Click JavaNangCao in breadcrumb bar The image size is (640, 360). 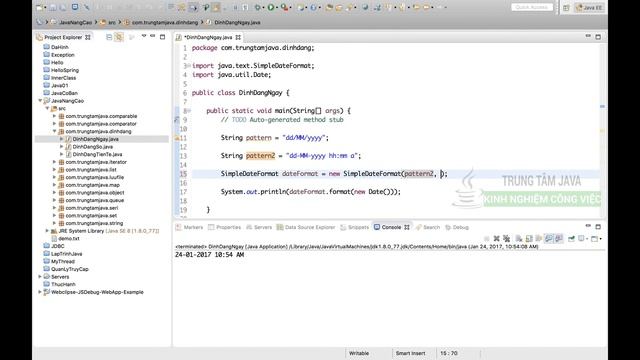[x=76, y=22]
